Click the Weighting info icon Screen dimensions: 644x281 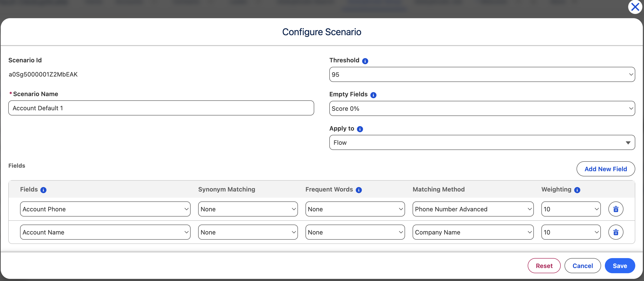click(x=577, y=190)
